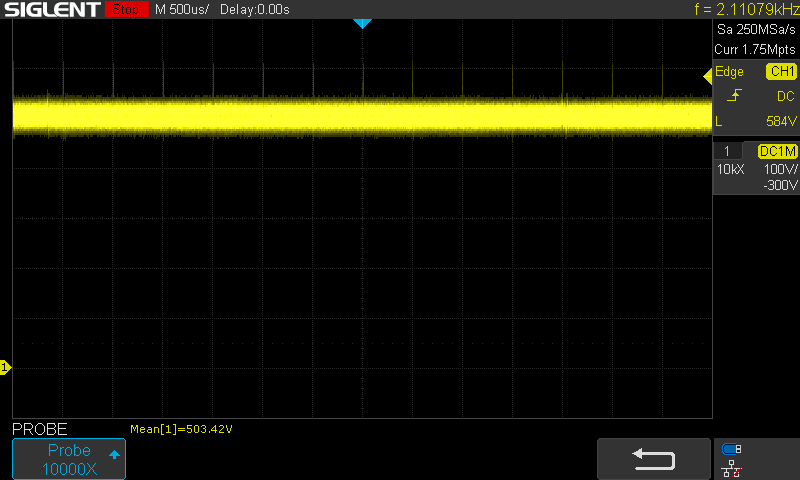Toggle the red Stop acquisition indicator
This screenshot has width=800, height=480.
[x=124, y=10]
